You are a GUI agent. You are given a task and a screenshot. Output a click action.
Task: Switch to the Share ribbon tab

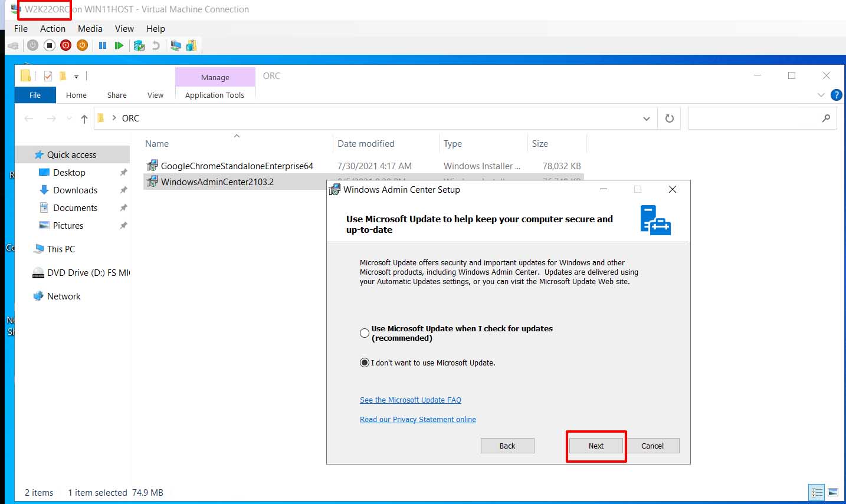tap(117, 95)
